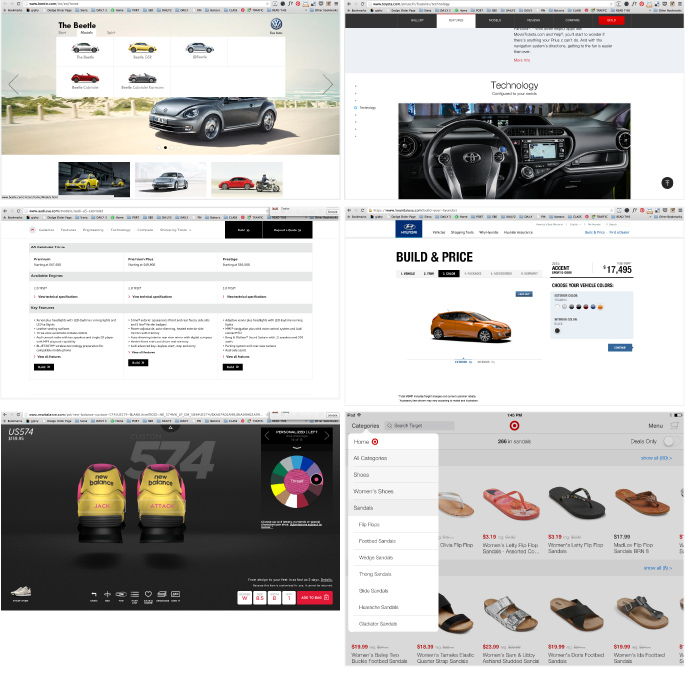
Task: Open Engineering menu on Audi page
Action: point(93,230)
